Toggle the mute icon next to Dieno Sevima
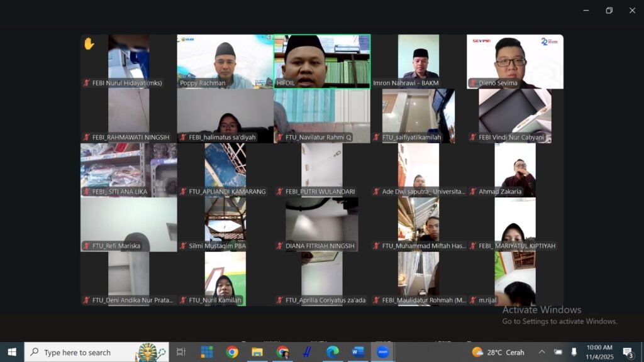 tap(472, 82)
